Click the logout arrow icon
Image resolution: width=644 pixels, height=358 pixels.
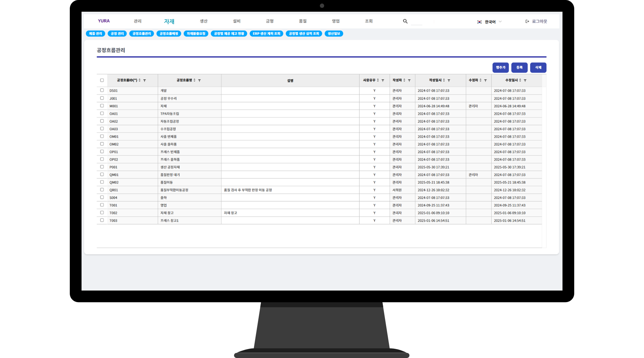click(527, 21)
